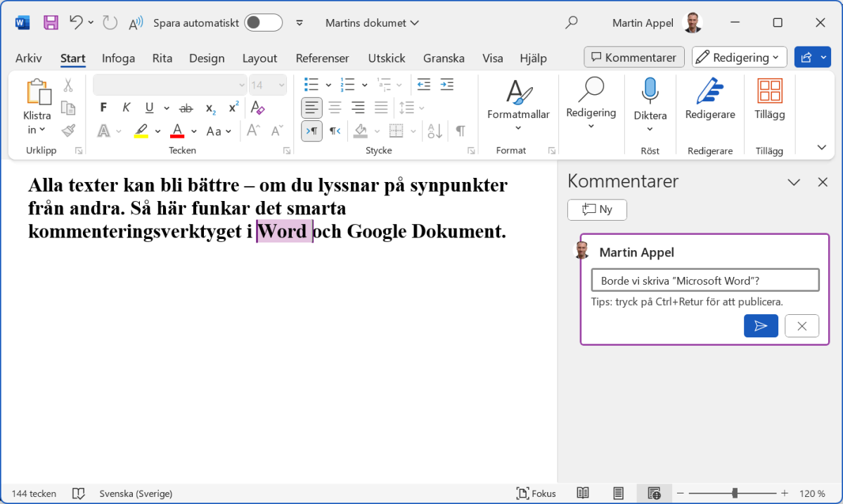Image resolution: width=843 pixels, height=504 pixels.
Task: Adjust the zoom slider handle
Action: (735, 493)
